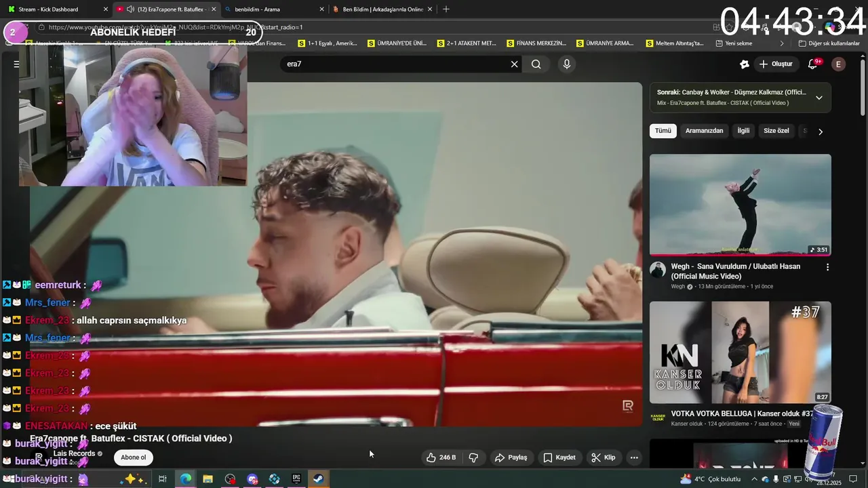This screenshot has height=488, width=868.
Task: Open the Wegh Sana Vuruldum video title
Action: (x=736, y=271)
